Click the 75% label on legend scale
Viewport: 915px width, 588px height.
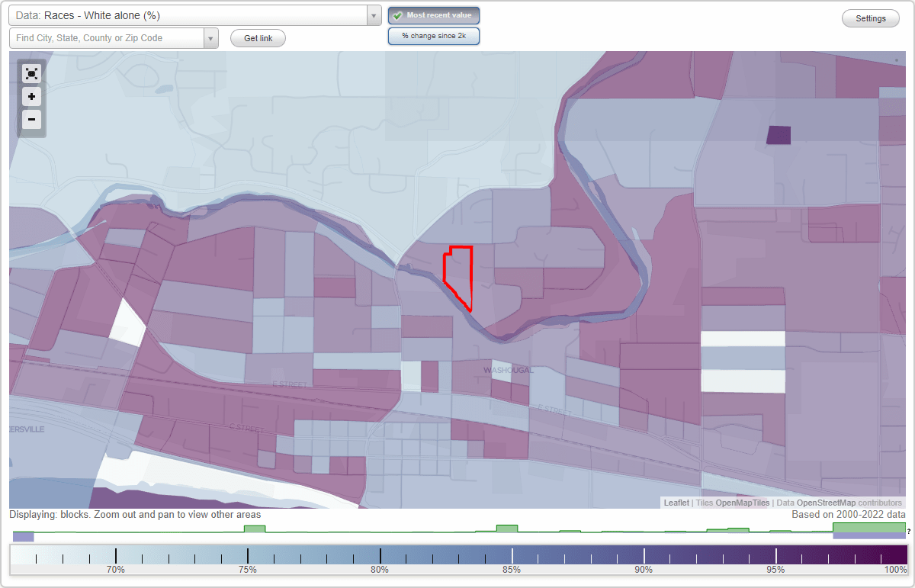click(x=247, y=570)
